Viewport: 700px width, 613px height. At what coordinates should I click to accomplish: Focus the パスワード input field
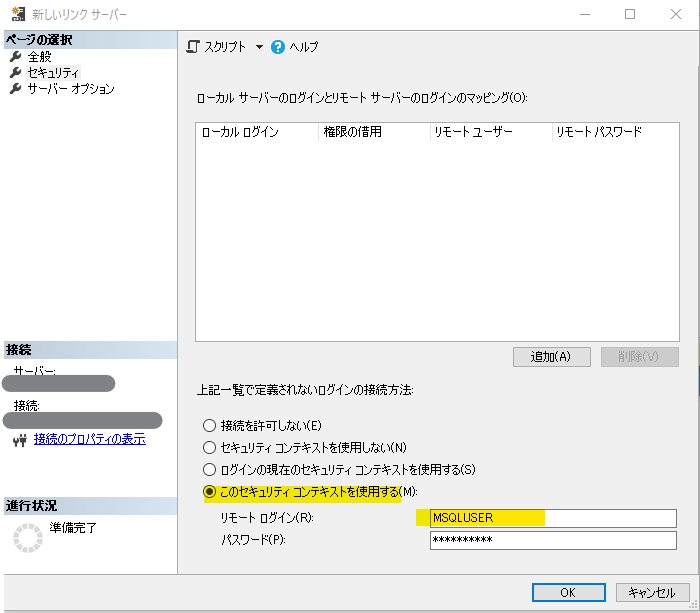click(x=552, y=540)
